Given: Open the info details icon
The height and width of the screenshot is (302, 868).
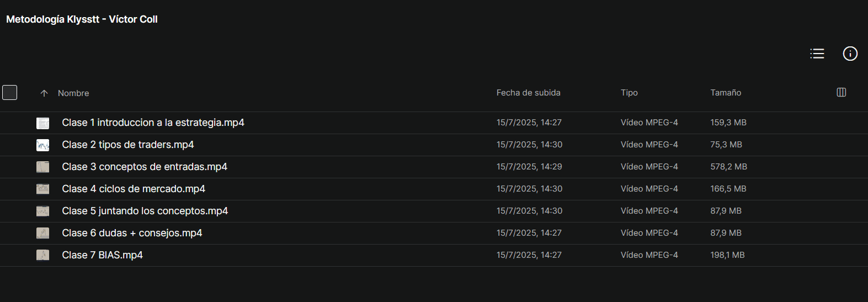Looking at the screenshot, I should (x=850, y=54).
